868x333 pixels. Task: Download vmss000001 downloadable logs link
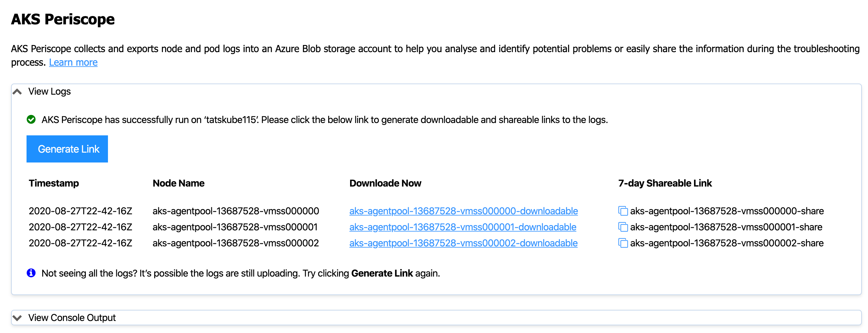[462, 227]
